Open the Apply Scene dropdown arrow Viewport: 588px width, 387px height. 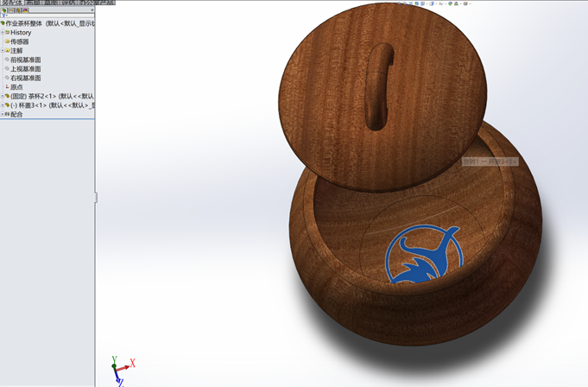(x=461, y=3)
